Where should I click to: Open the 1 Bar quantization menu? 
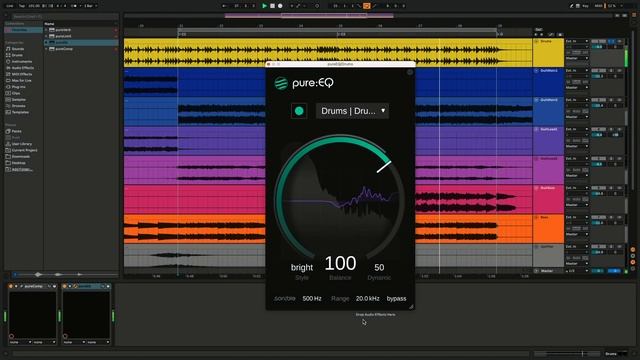(x=90, y=6)
